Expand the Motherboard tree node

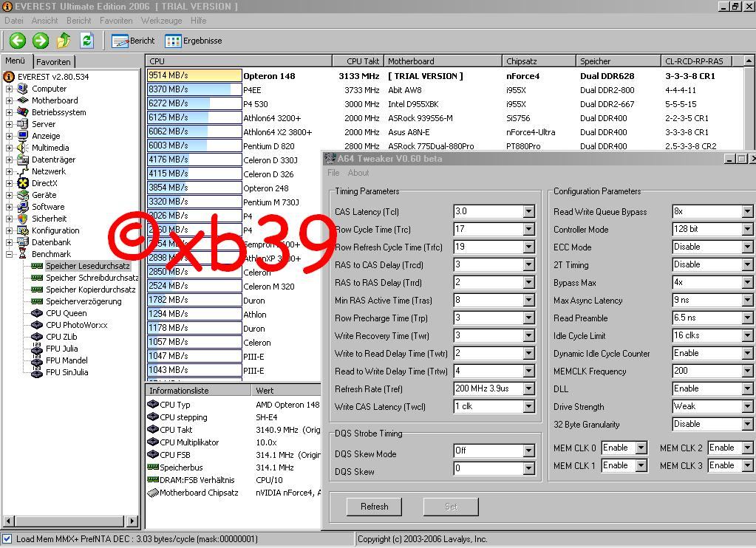click(x=9, y=100)
